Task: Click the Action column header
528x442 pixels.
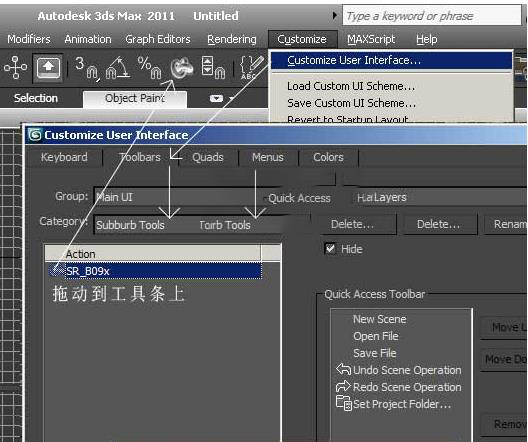Action: [153, 254]
